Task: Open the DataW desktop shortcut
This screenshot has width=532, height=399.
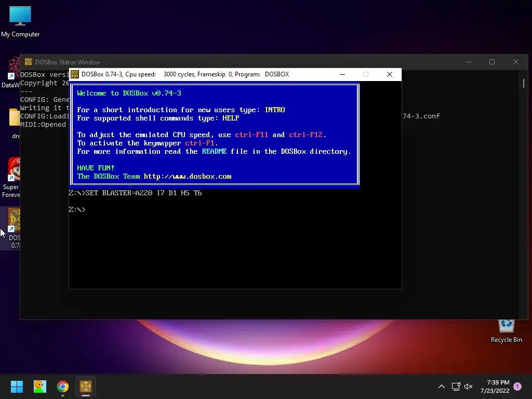Action: [11, 73]
